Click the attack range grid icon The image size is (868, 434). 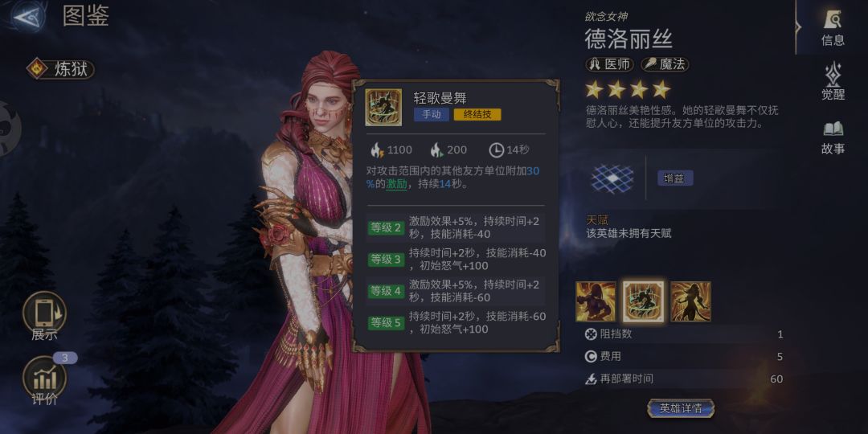pos(612,178)
